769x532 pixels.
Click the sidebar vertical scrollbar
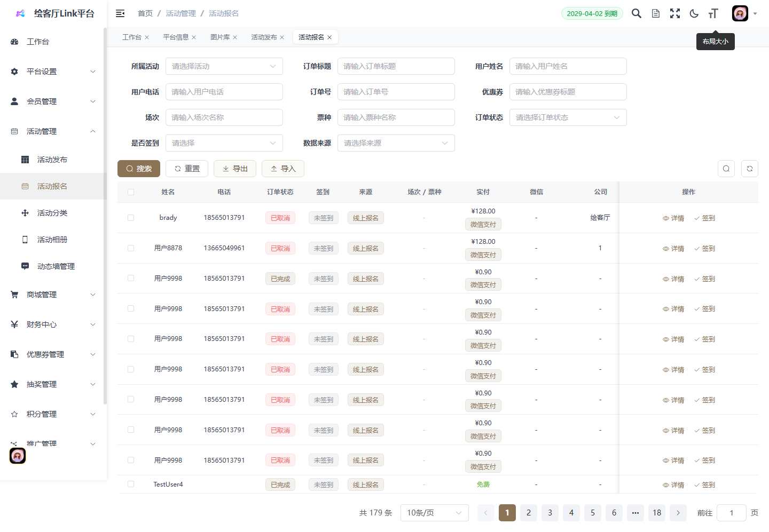(x=105, y=216)
